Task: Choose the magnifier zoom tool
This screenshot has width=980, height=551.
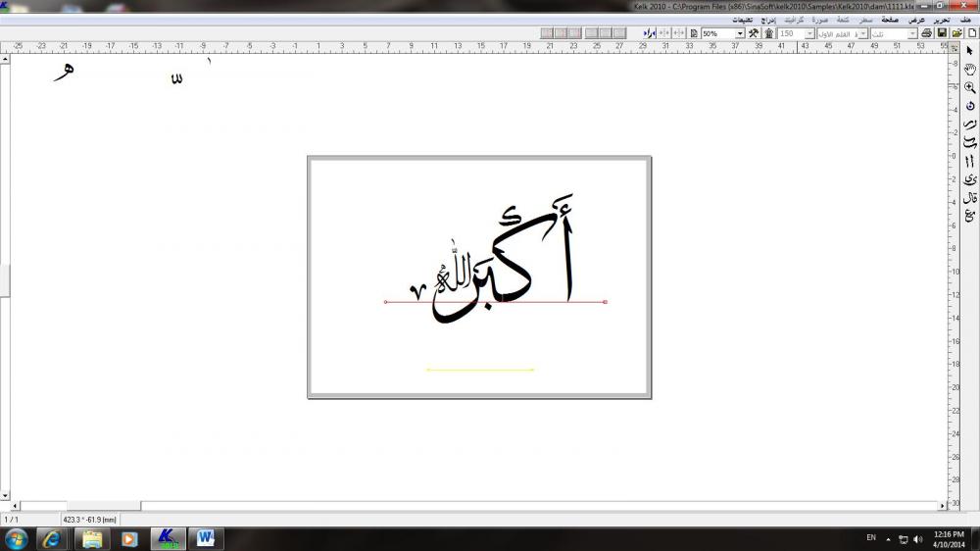Action: [970, 87]
